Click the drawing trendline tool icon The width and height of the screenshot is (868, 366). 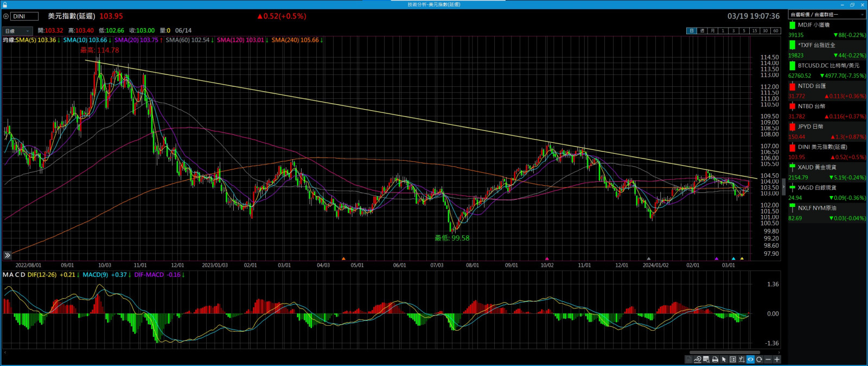coord(697,359)
